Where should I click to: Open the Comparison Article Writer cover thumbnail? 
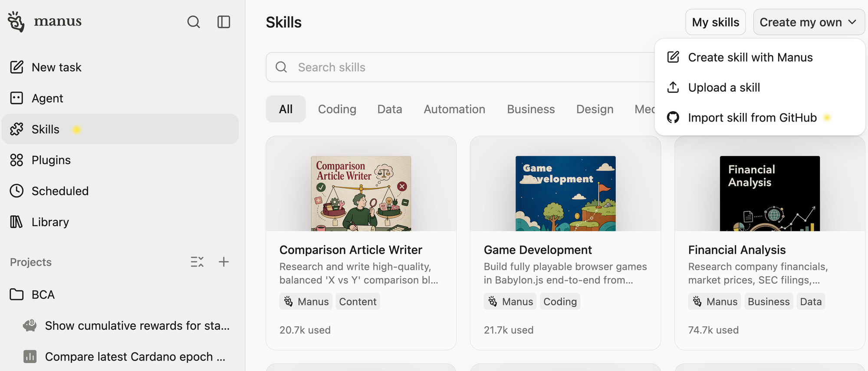pos(361,193)
